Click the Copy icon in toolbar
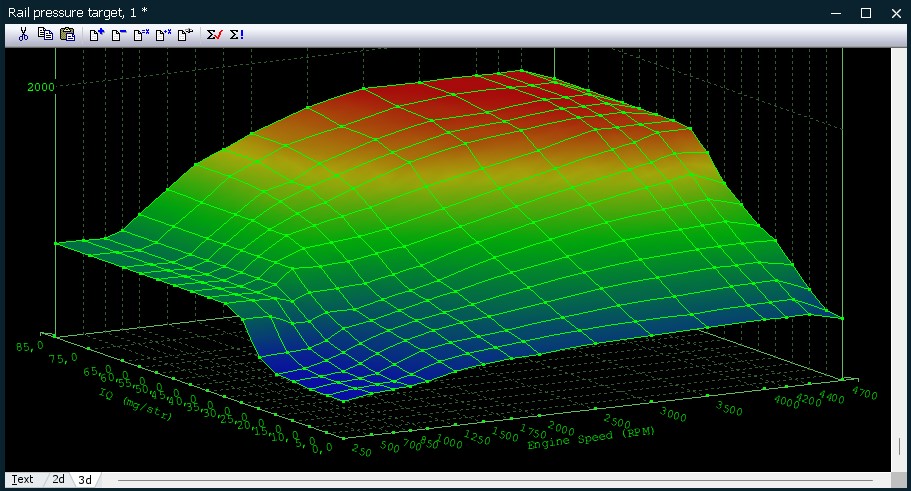 click(45, 34)
